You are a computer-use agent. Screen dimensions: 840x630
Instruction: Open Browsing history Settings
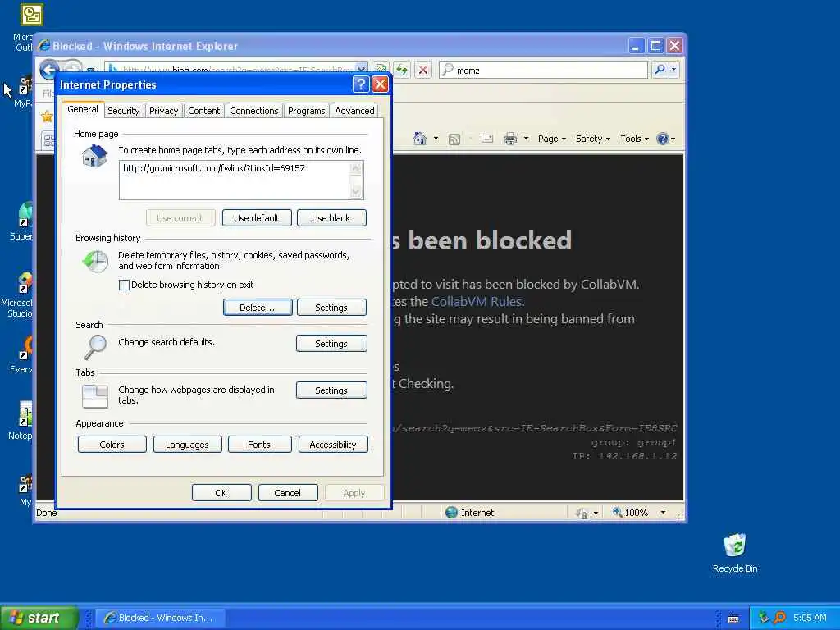tap(331, 308)
